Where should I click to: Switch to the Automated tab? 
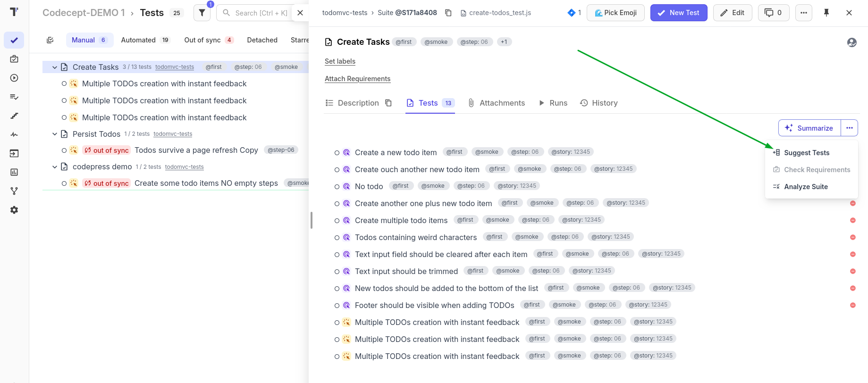145,40
